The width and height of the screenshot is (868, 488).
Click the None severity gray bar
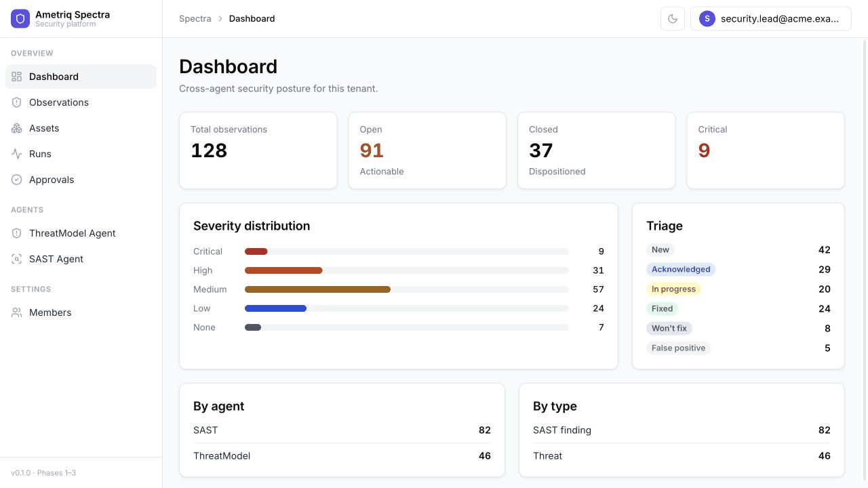pyautogui.click(x=253, y=327)
